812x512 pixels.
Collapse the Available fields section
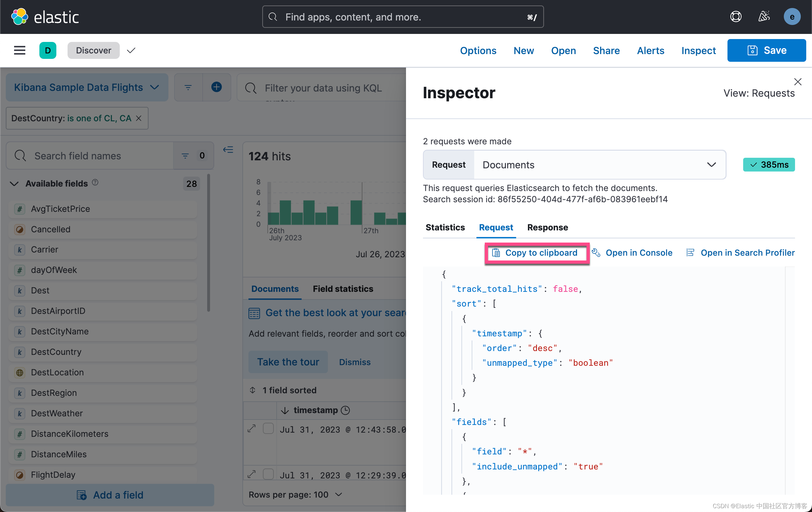coord(14,184)
